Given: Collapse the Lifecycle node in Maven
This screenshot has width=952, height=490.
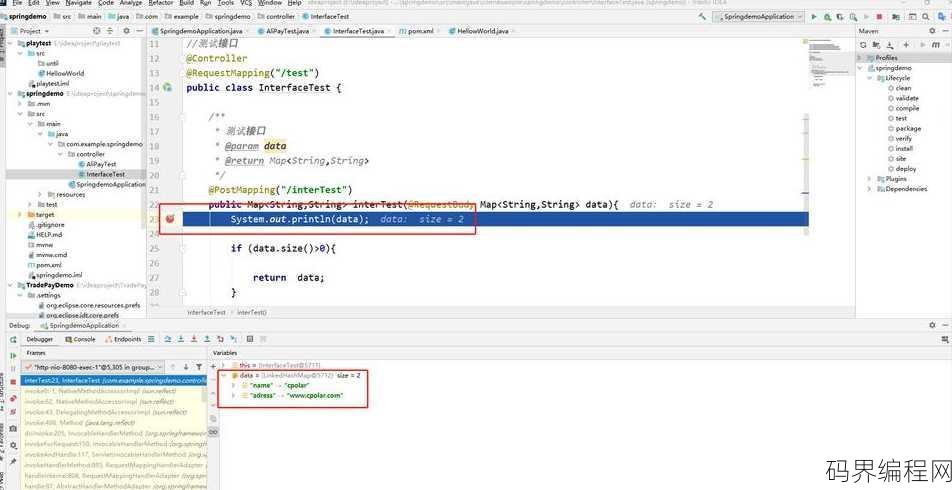Looking at the screenshot, I should (x=869, y=78).
